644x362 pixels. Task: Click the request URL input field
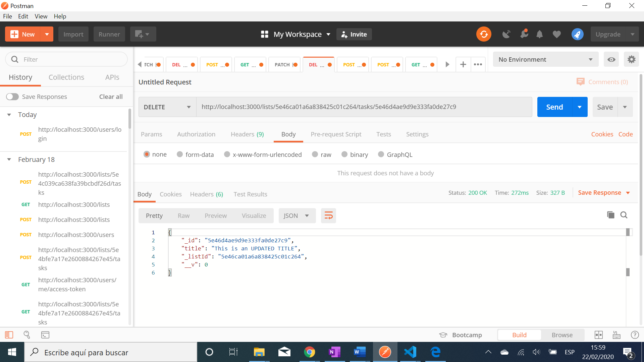tap(364, 107)
